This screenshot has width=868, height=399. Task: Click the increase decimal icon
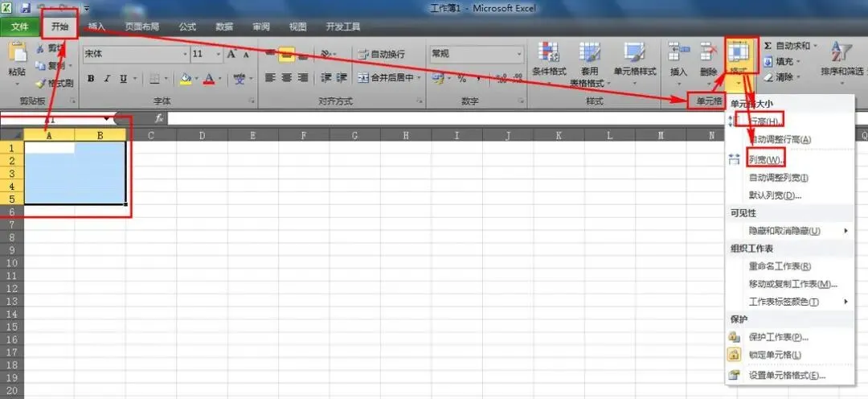click(502, 79)
